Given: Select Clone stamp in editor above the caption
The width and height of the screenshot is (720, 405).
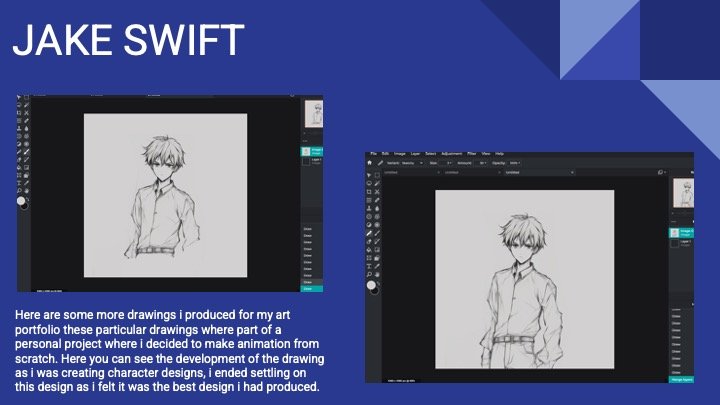Looking at the screenshot, I should point(19,128).
